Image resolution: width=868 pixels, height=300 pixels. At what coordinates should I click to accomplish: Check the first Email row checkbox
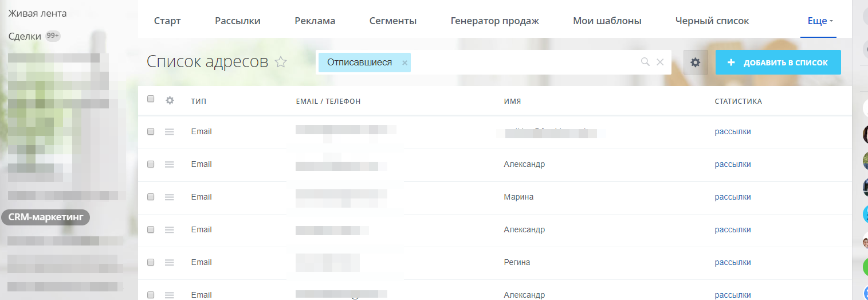pos(151,131)
